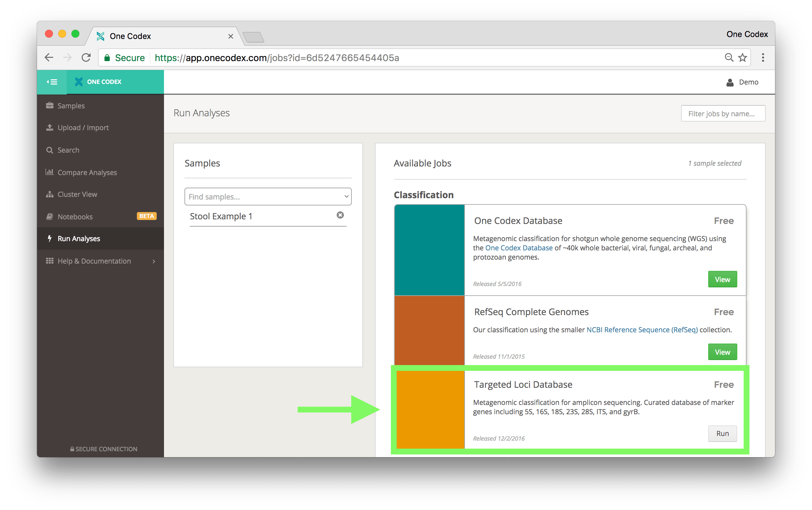
Task: Click the SECURE CONNECTION footer label
Action: click(x=103, y=449)
